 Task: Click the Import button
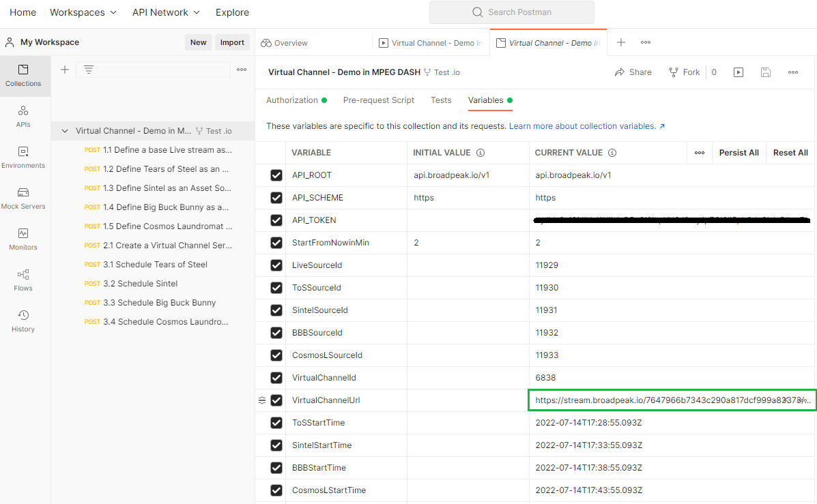(232, 42)
